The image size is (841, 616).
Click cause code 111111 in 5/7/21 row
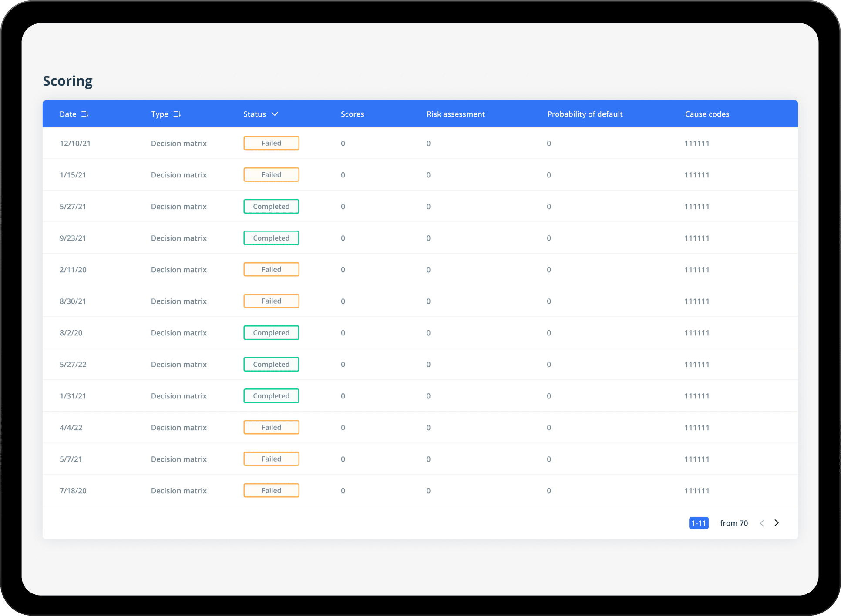697,459
